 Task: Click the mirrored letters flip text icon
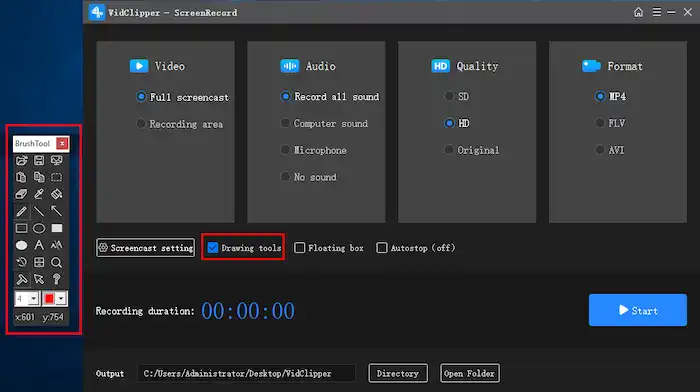click(x=57, y=245)
